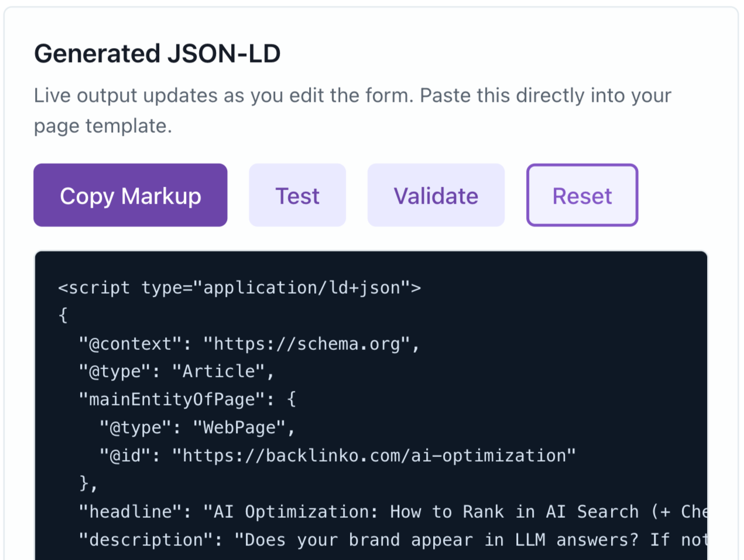Click the Generated JSON-LD heading
744x560 pixels.
[x=157, y=54]
